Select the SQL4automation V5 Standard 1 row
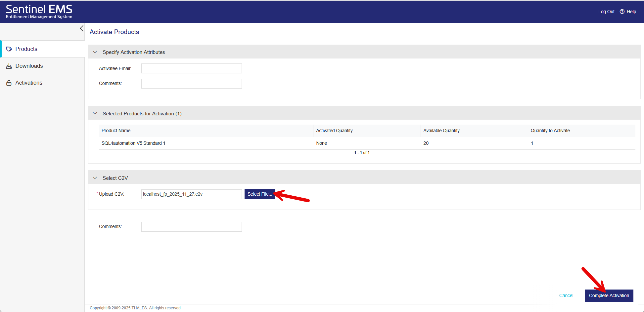 click(x=367, y=143)
